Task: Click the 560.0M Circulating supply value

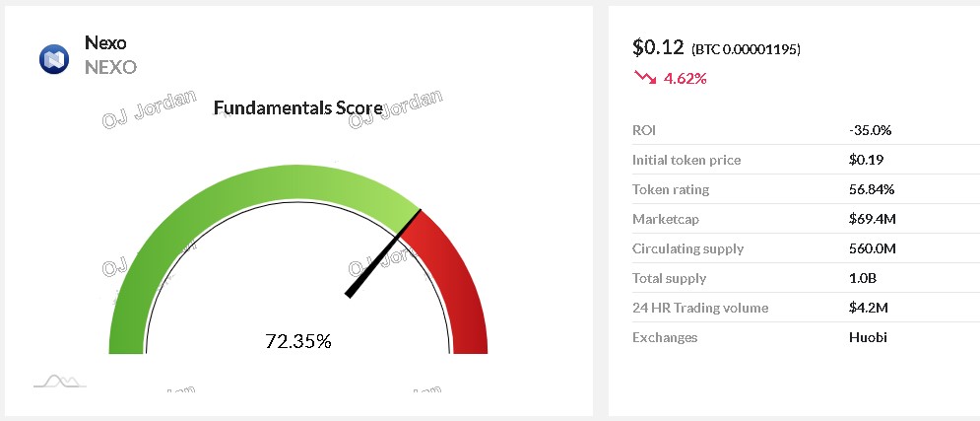Action: coord(872,248)
